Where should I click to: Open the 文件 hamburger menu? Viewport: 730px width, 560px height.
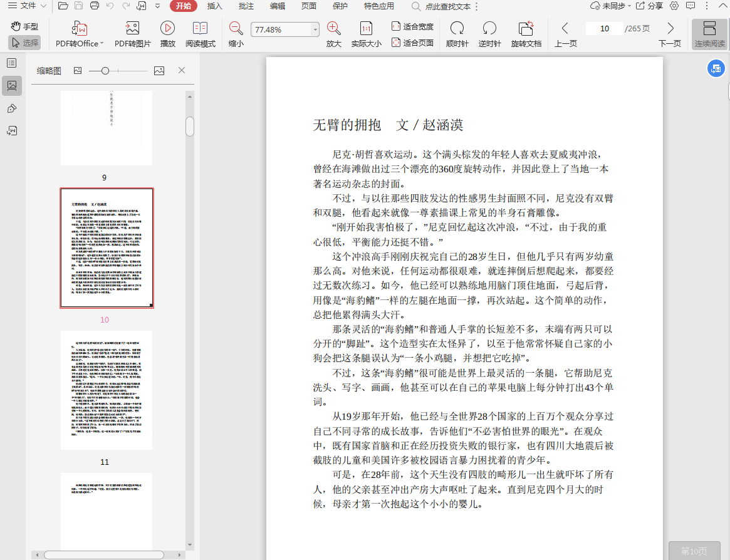[x=27, y=6]
